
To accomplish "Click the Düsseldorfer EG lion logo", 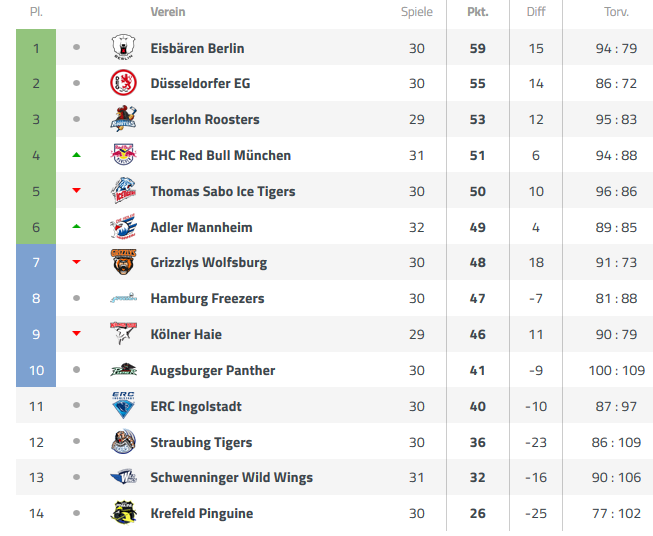I will [123, 82].
